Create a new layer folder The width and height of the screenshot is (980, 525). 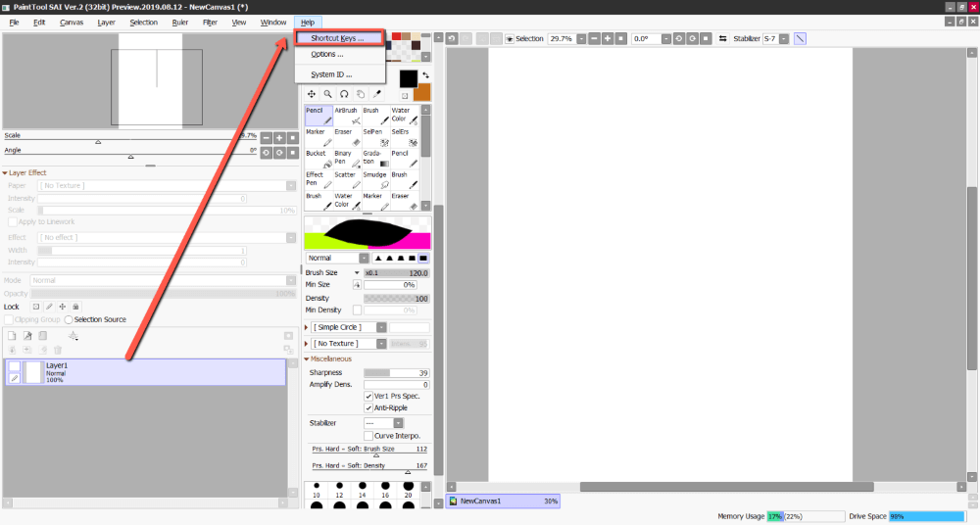[42, 336]
